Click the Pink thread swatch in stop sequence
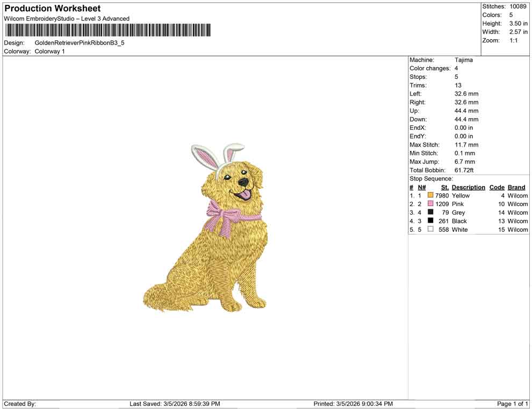The width and height of the screenshot is (532, 409). click(430, 204)
